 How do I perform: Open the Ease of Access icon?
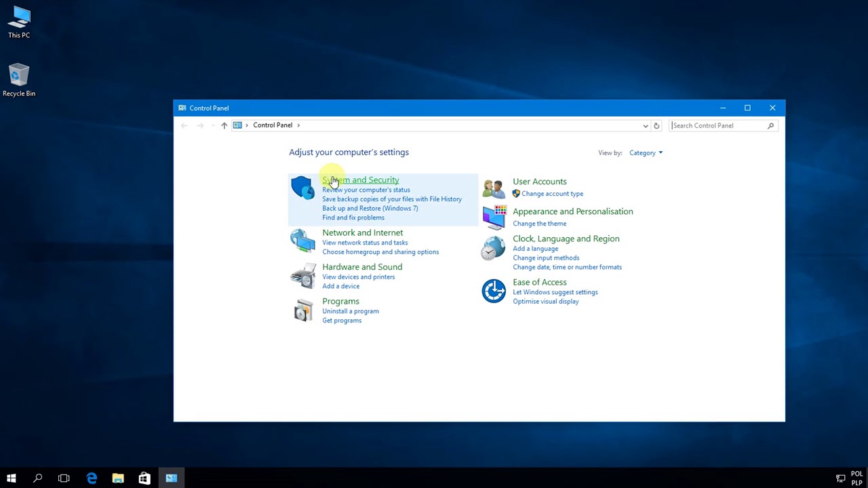(x=494, y=291)
